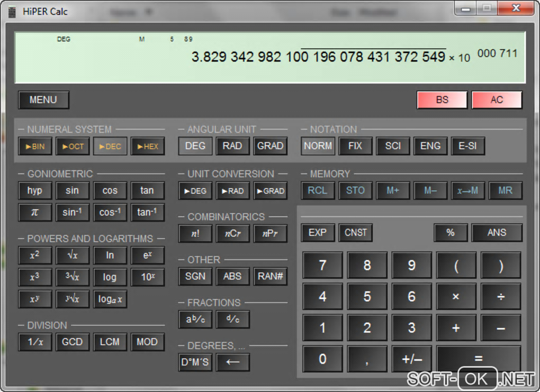Click the GCD key
This screenshot has width=540, height=392.
tap(73, 342)
